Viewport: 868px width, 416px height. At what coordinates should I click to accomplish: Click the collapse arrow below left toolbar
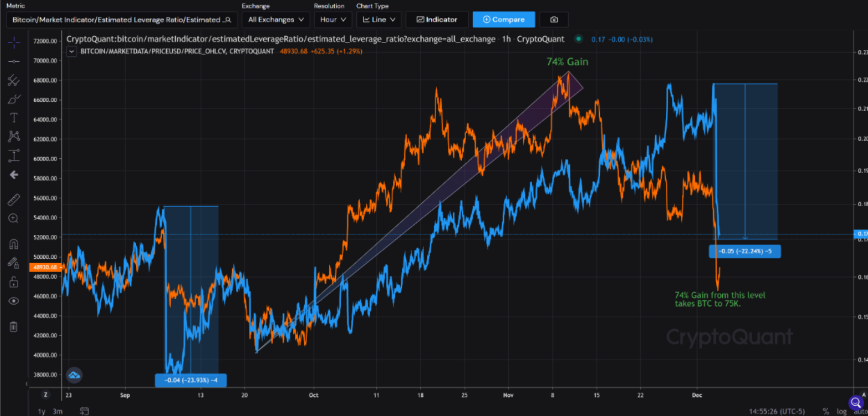tap(26, 383)
